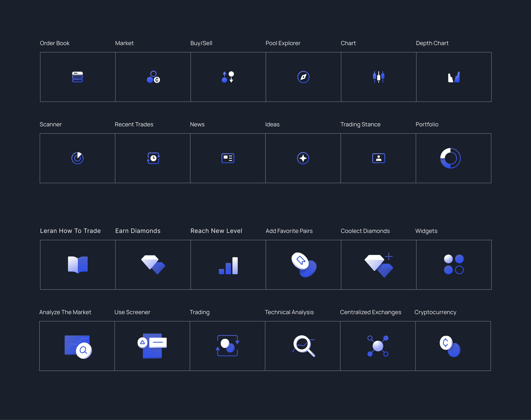Open the Recent Trades clock icon
This screenshot has width=531, height=420.
tap(153, 158)
